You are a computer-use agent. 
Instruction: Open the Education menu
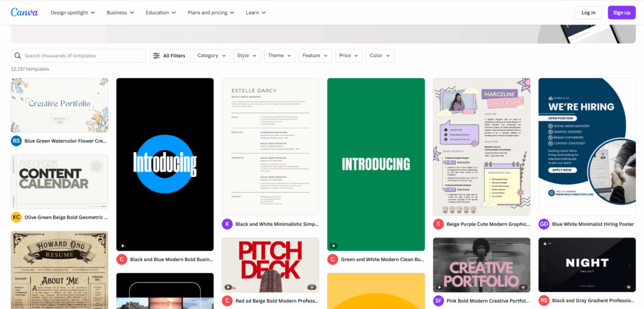point(161,13)
